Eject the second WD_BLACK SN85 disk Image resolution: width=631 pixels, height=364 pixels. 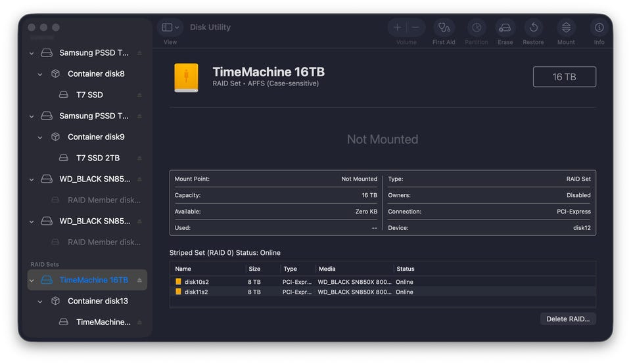coord(139,221)
